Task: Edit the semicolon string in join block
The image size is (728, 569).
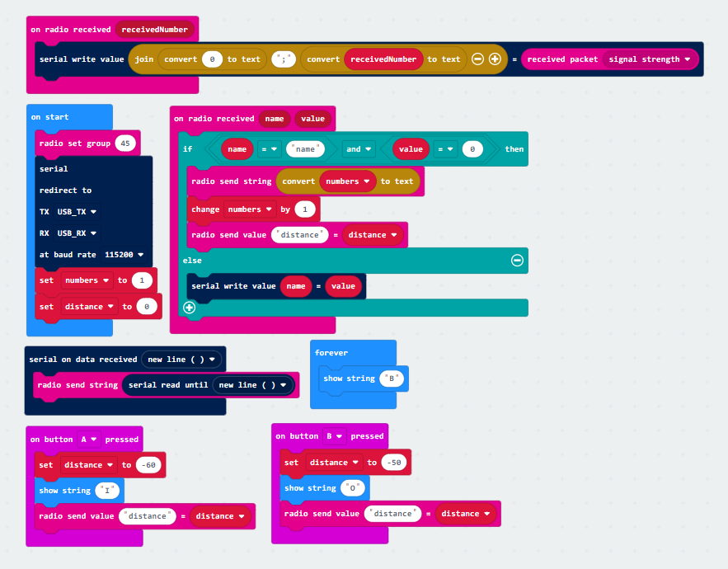Action: point(284,59)
